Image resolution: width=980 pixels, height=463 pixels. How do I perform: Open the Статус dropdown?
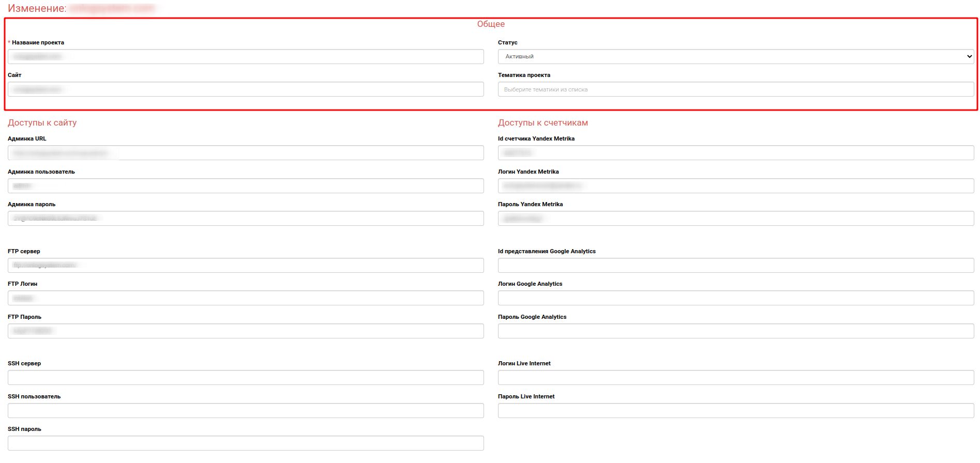735,57
